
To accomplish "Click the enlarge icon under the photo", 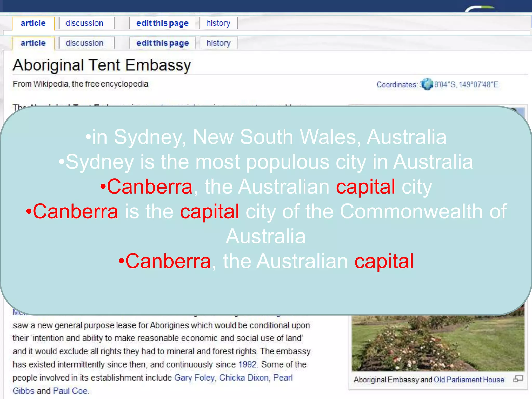I will click(518, 379).
